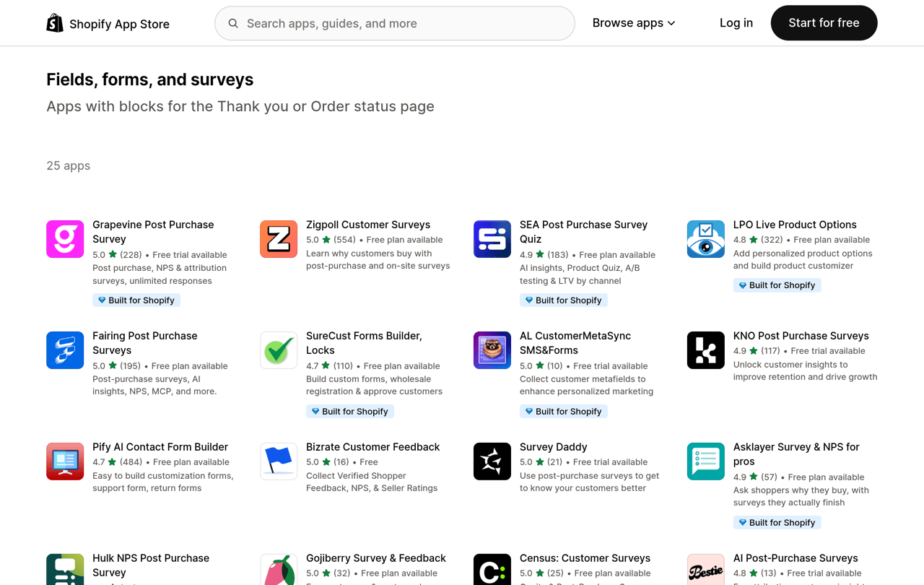The width and height of the screenshot is (924, 585).
Task: Open the Asklayer Survey & NPS icon
Action: pyautogui.click(x=706, y=461)
